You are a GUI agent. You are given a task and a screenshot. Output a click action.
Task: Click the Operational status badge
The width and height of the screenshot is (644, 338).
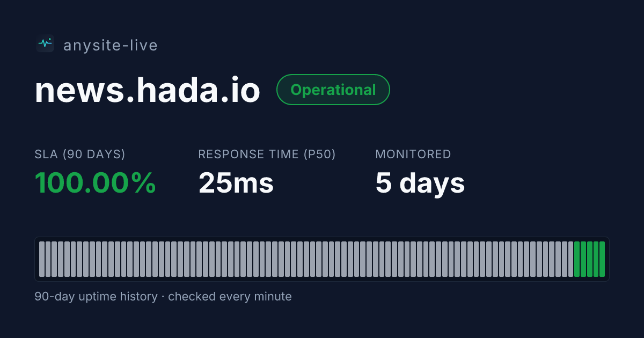[x=333, y=90]
